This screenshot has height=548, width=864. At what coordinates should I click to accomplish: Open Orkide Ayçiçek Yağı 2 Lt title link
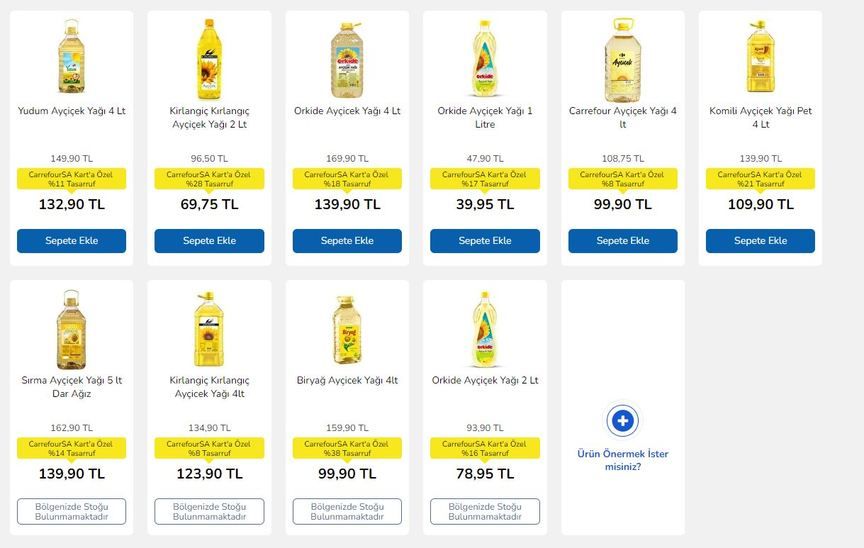click(x=485, y=380)
